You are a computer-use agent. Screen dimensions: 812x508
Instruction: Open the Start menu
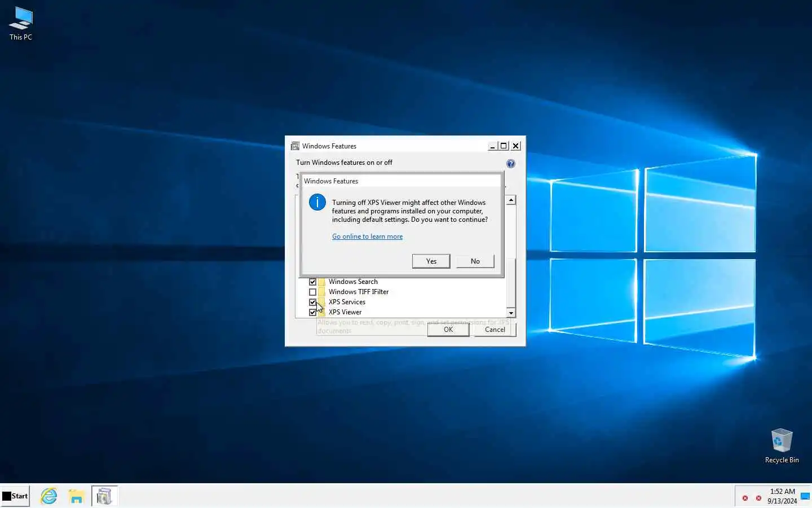coord(15,496)
